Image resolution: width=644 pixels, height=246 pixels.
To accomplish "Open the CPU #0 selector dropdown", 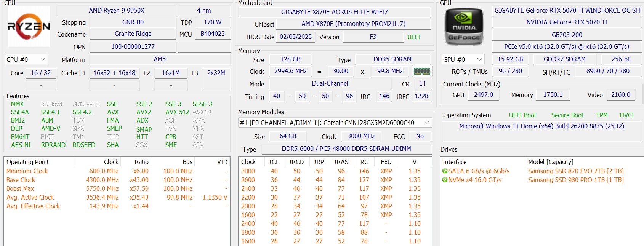I will tap(26, 59).
